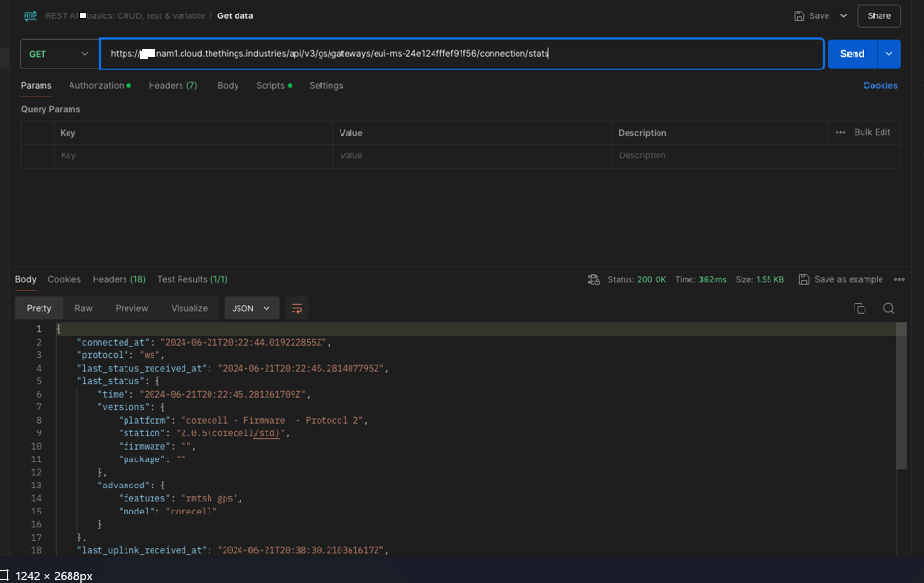Image resolution: width=924 pixels, height=583 pixels.
Task: Switch to the request Body tab
Action: [x=228, y=85]
